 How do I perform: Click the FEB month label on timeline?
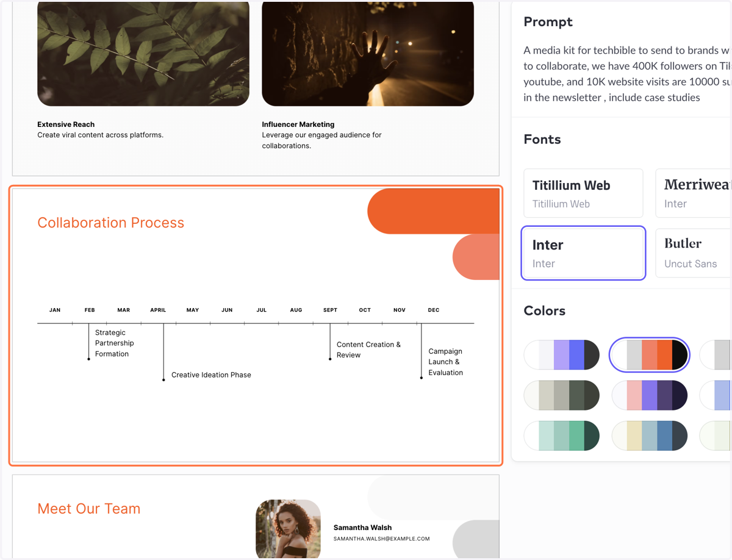point(90,310)
